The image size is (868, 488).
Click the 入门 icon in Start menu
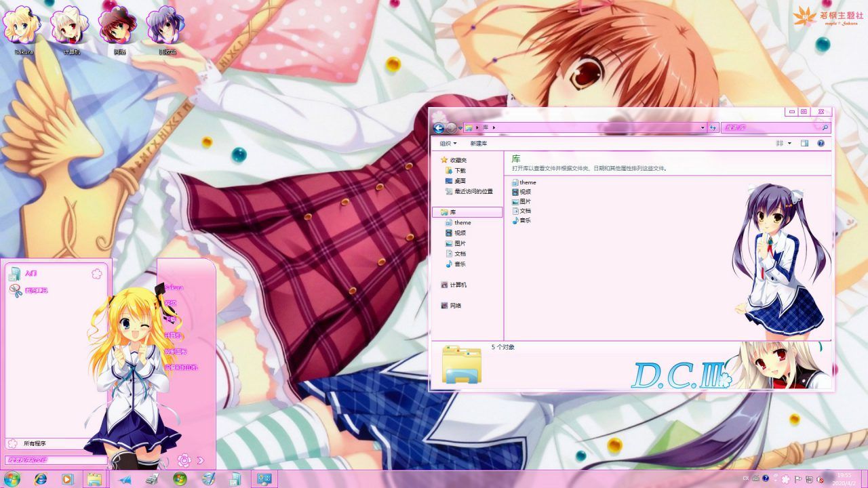[x=15, y=273]
